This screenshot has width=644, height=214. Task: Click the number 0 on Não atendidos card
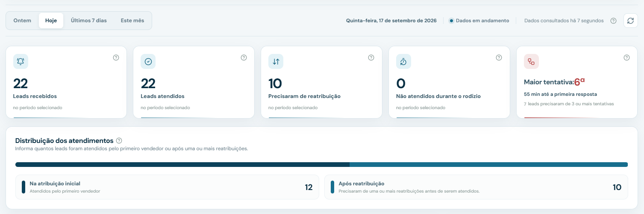[x=401, y=83]
